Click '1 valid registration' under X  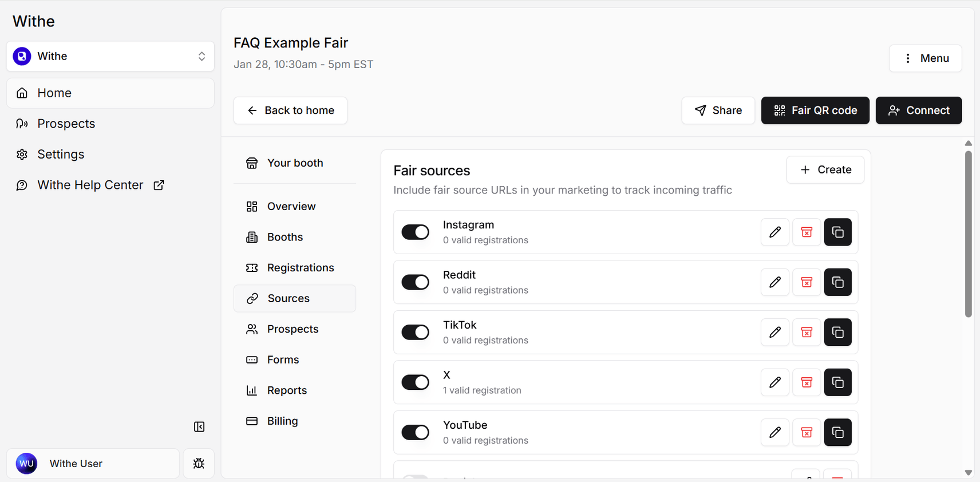(x=482, y=390)
